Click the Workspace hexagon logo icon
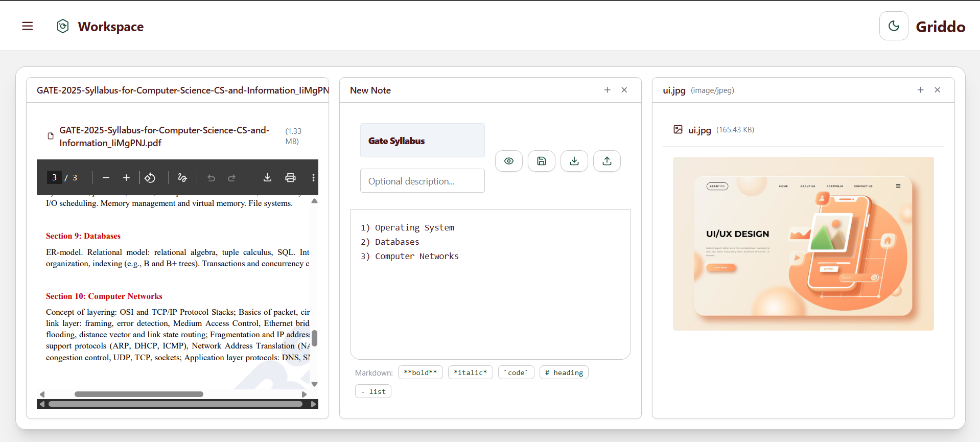 click(63, 26)
